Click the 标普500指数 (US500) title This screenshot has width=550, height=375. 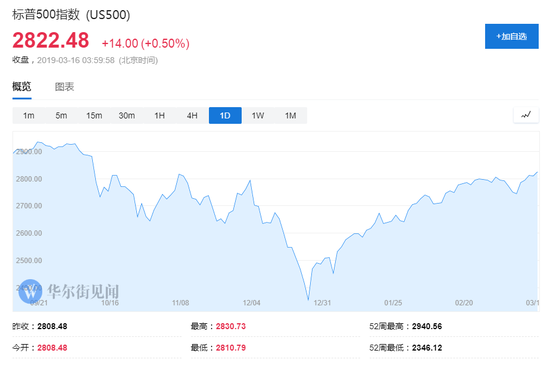click(71, 15)
